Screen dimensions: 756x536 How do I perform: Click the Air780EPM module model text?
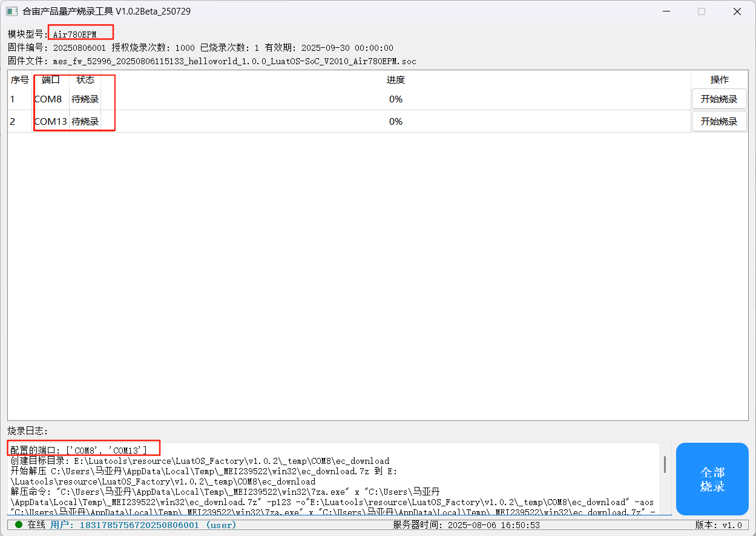click(74, 35)
